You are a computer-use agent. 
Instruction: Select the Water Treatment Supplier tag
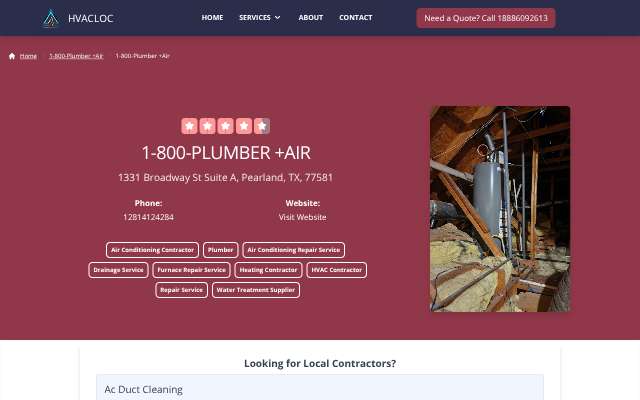tap(256, 290)
